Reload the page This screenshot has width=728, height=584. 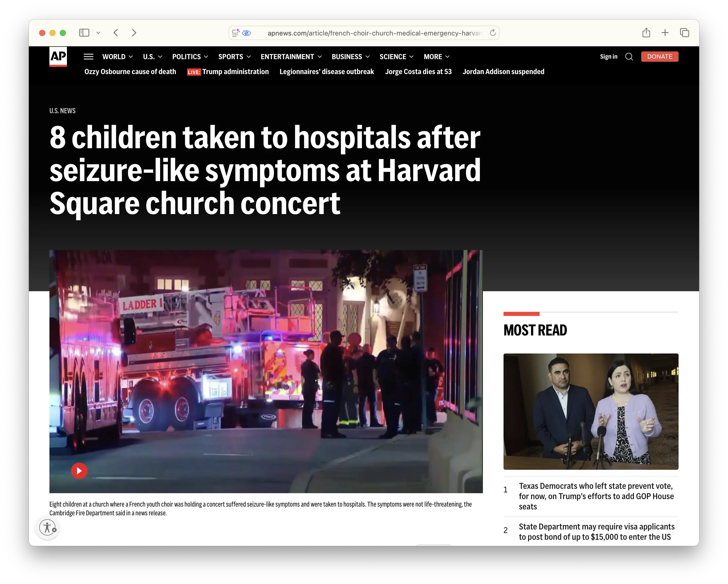pyautogui.click(x=493, y=33)
